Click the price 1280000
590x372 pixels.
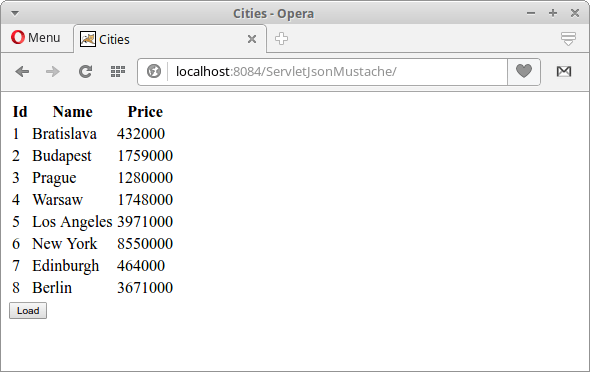(145, 178)
